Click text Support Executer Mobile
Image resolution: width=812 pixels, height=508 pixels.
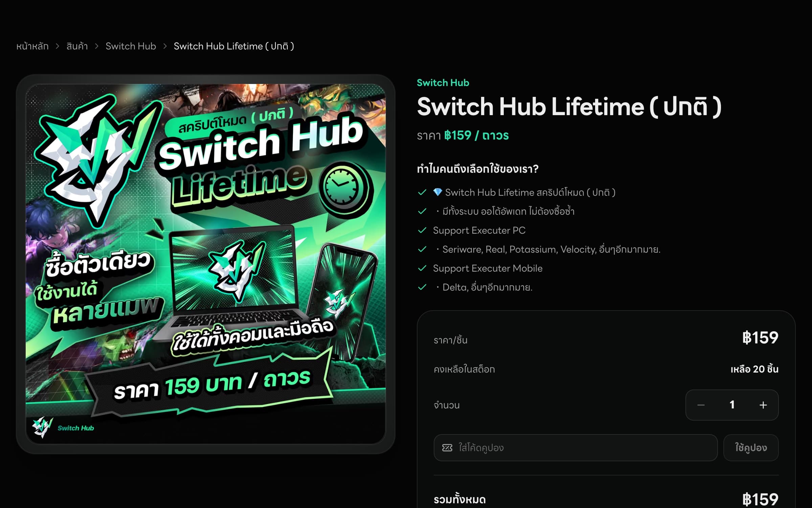click(488, 268)
